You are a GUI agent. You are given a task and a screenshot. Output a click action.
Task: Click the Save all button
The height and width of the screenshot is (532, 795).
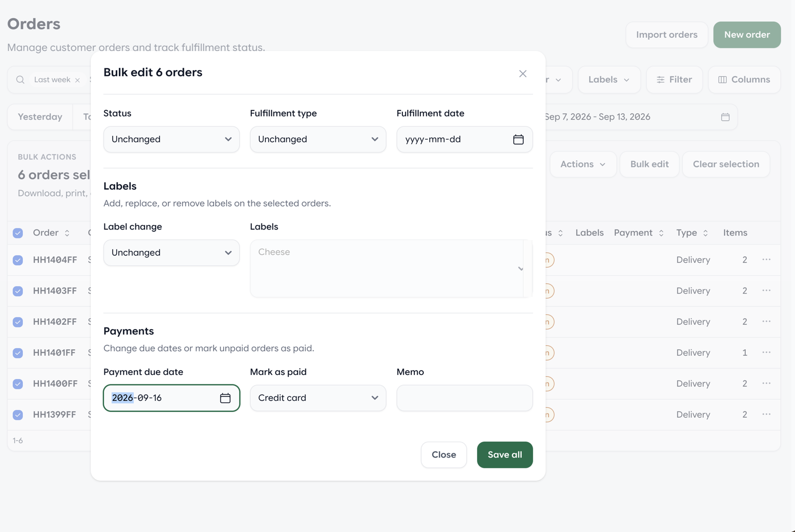(505, 455)
